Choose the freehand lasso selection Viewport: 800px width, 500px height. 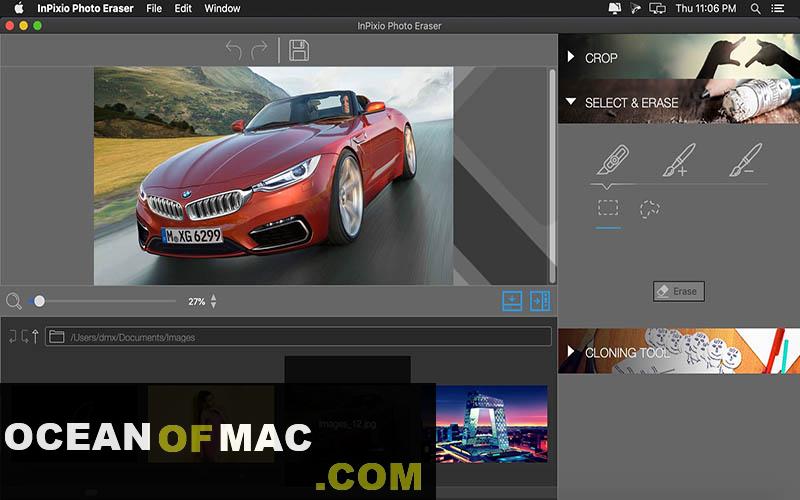[649, 209]
